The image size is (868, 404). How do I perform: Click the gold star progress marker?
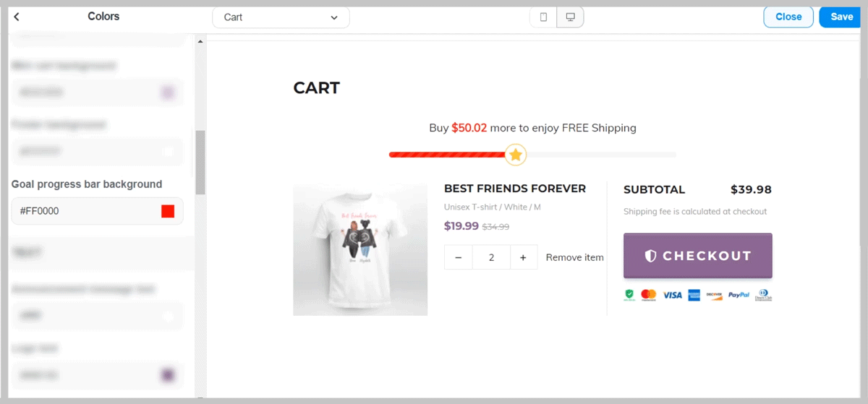pyautogui.click(x=515, y=155)
